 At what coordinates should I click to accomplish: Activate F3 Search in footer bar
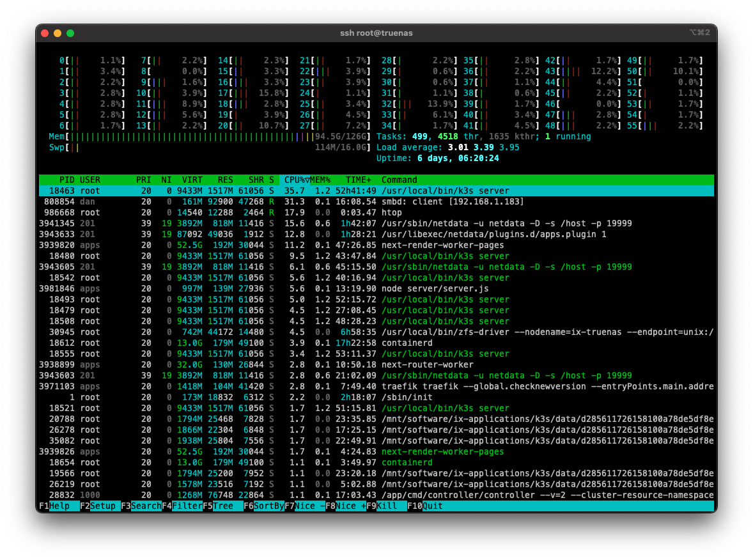141,506
